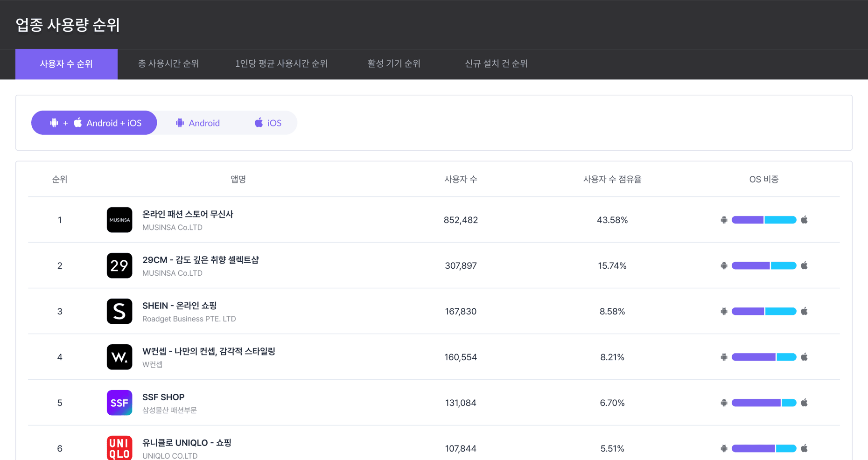Click the 사용자 수 점유율 column header

pyautogui.click(x=612, y=179)
